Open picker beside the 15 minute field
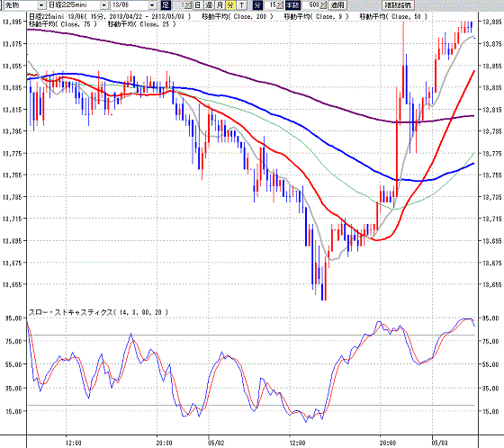Image resolution: width=504 pixels, height=448 pixels. [280, 5]
